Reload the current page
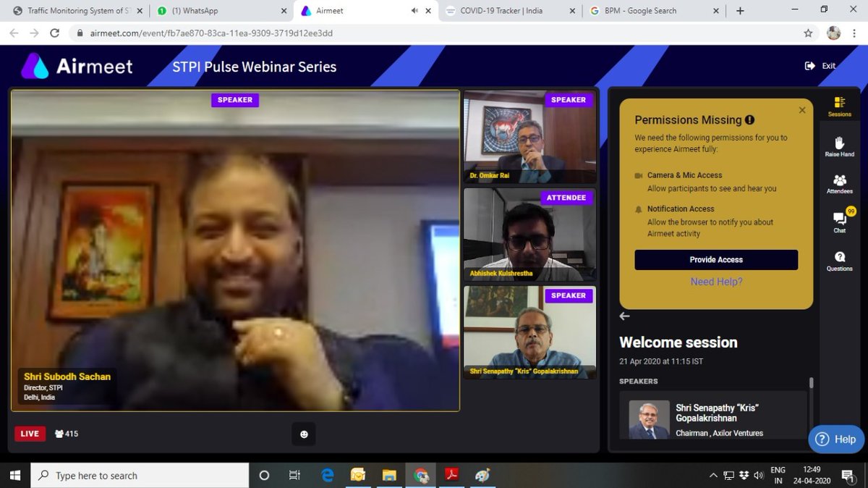The width and height of the screenshot is (868, 488). point(54,33)
